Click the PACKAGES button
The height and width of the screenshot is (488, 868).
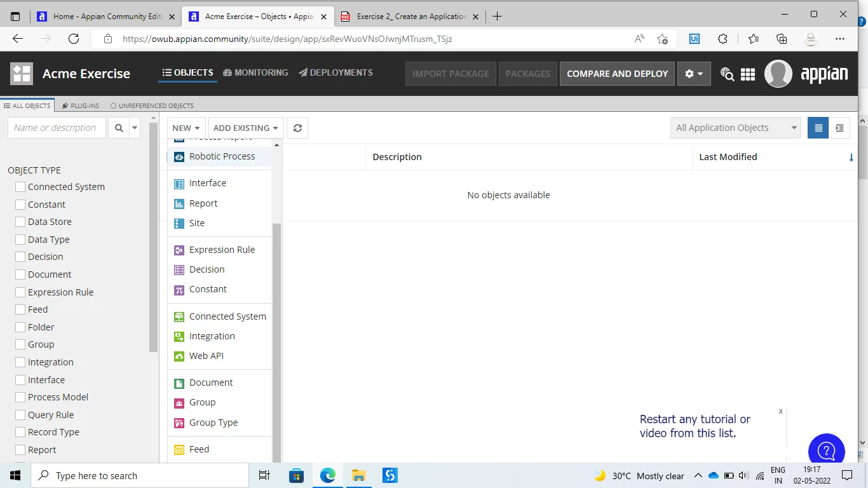(x=528, y=74)
